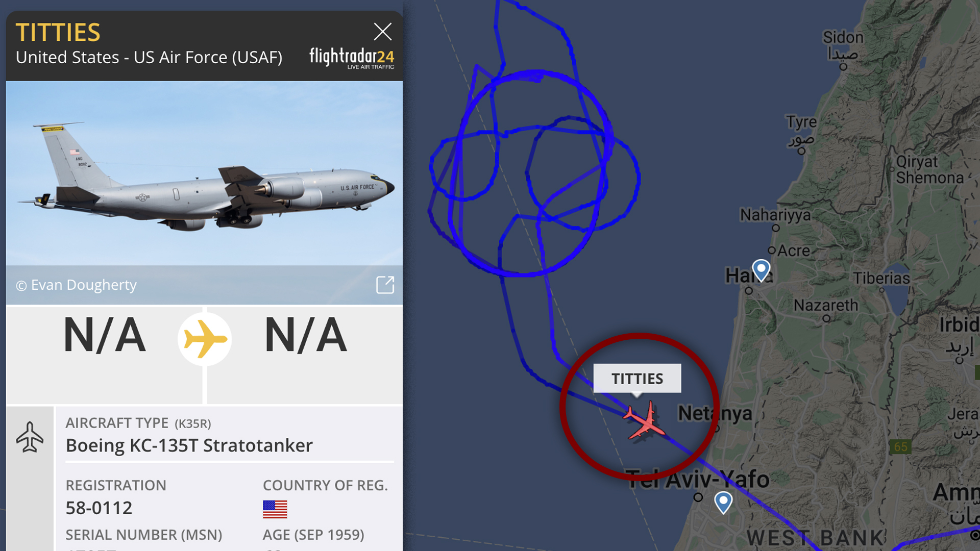Click the US flag under Country of Reg.
The height and width of the screenshot is (551, 980).
[x=275, y=509]
